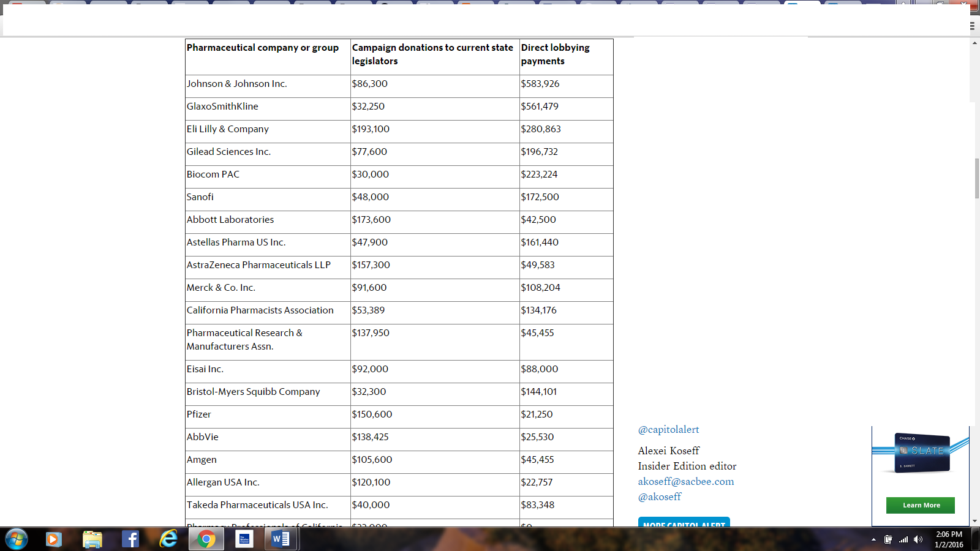Select Eli Lilly's $193,100 donation value
980x551 pixels.
coord(371,129)
